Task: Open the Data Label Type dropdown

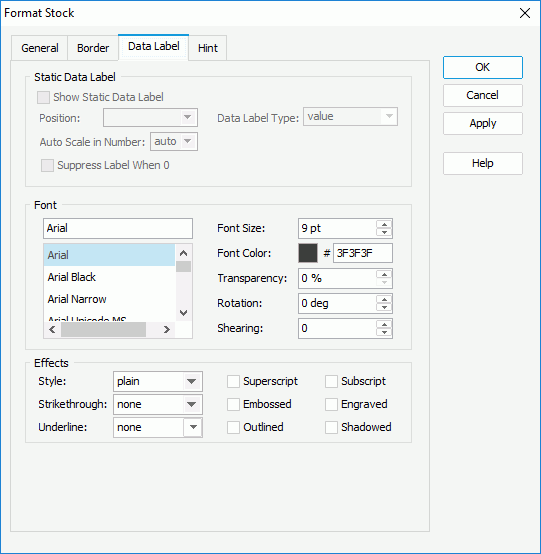Action: click(350, 117)
